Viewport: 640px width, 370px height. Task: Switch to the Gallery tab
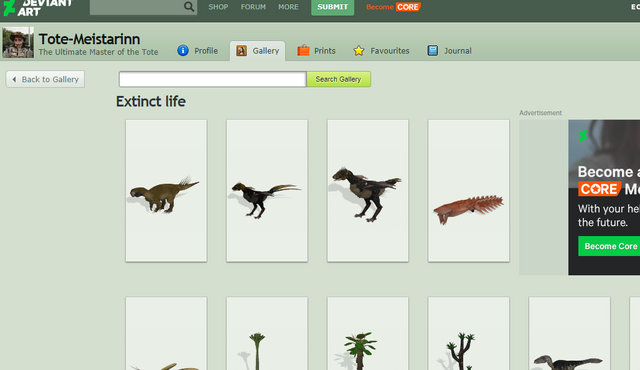pyautogui.click(x=258, y=51)
